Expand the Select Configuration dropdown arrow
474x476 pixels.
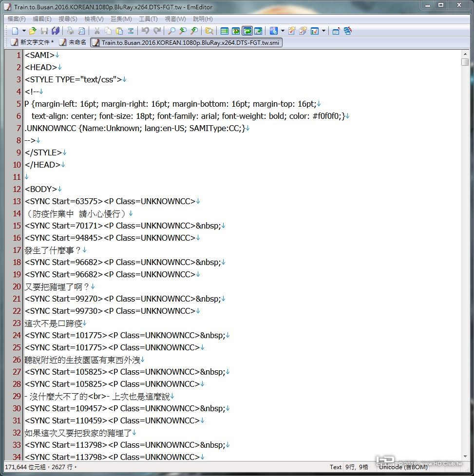tap(283, 31)
